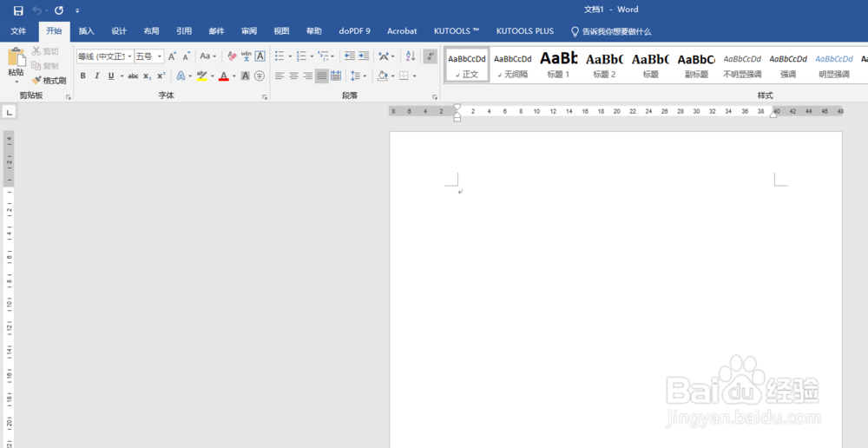Image resolution: width=868 pixels, height=448 pixels.
Task: Click the Increase Indent icon
Action: coord(364,56)
